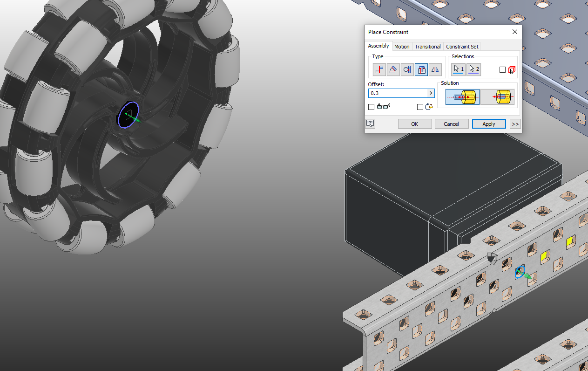Open the Offset field arrow flyout
This screenshot has width=588, height=371.
click(x=431, y=93)
